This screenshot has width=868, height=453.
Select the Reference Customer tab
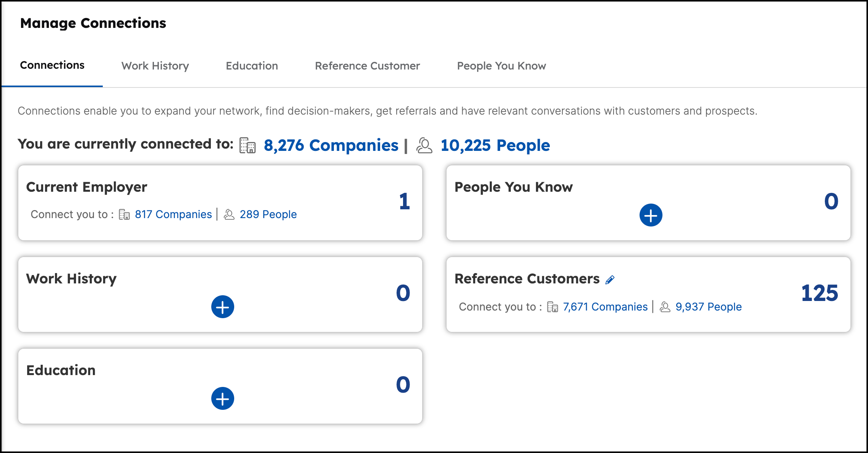(367, 66)
